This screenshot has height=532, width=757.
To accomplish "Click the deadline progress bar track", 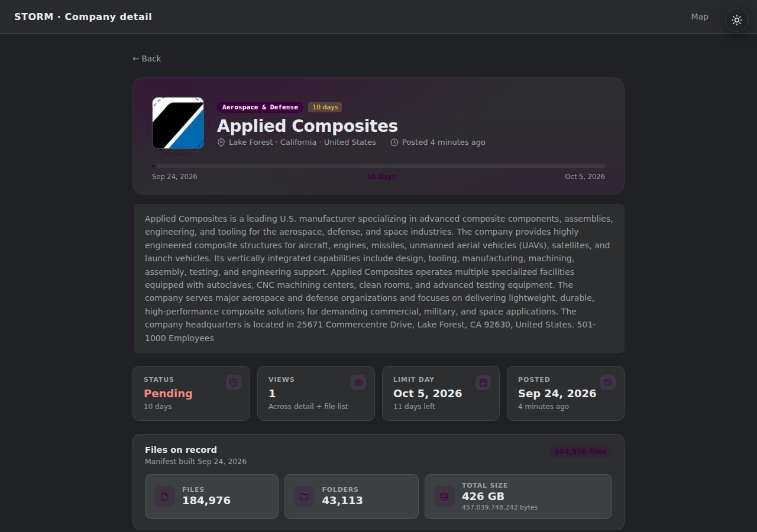I will (378, 166).
